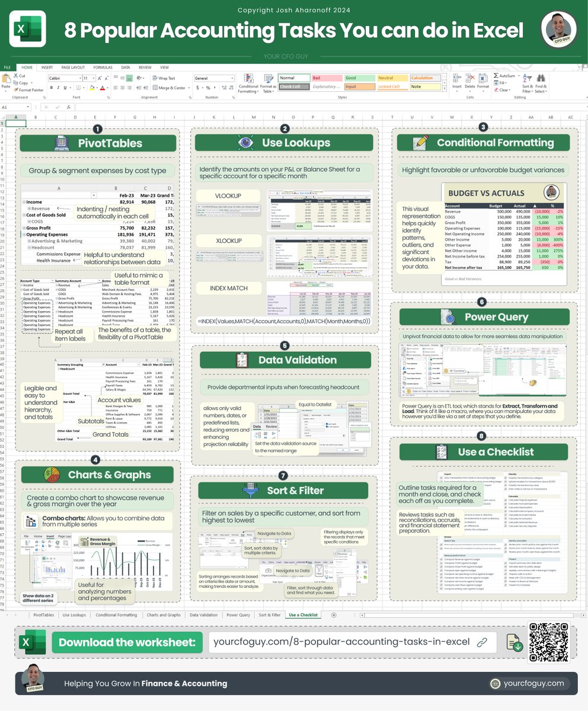Open the Name Box A1 dropdown
588x711 pixels.
coord(28,107)
